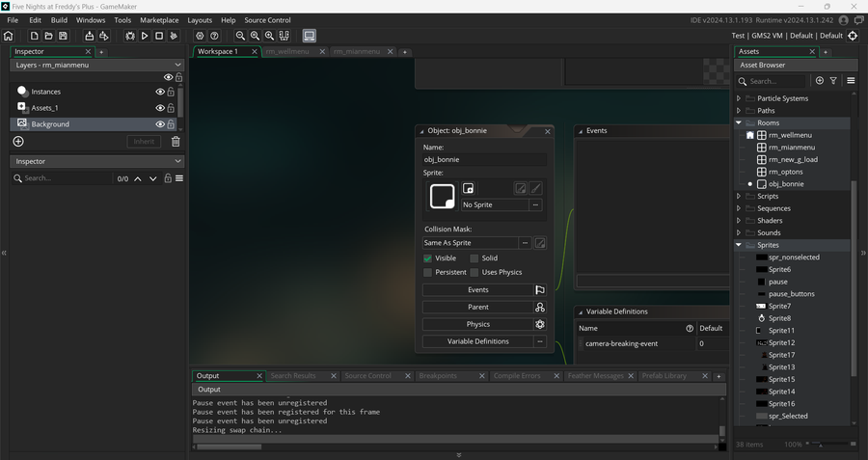Click the Inherit button in Layers
Image resolution: width=868 pixels, height=460 pixels.
pos(144,142)
